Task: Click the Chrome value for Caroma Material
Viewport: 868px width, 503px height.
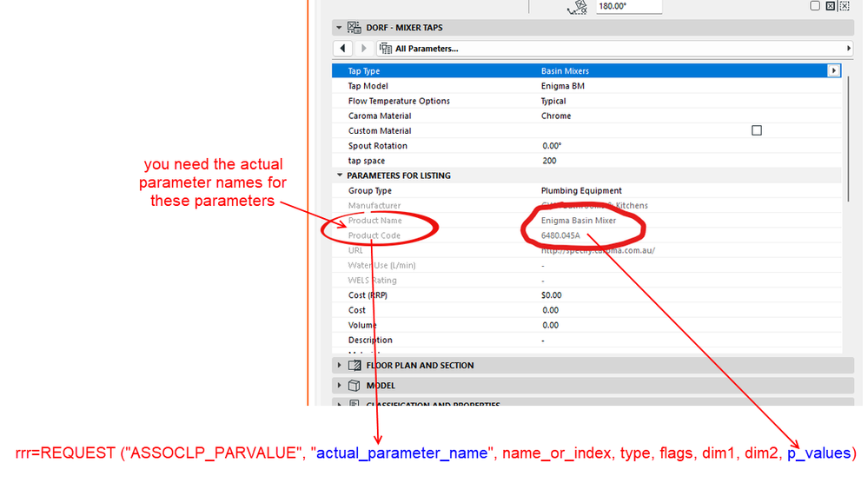Action: [x=556, y=116]
